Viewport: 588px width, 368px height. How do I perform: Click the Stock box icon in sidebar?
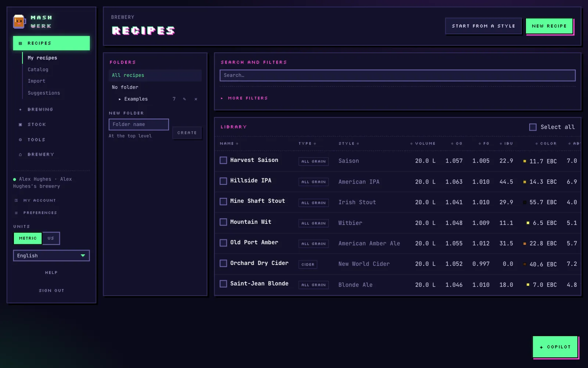pos(21,125)
